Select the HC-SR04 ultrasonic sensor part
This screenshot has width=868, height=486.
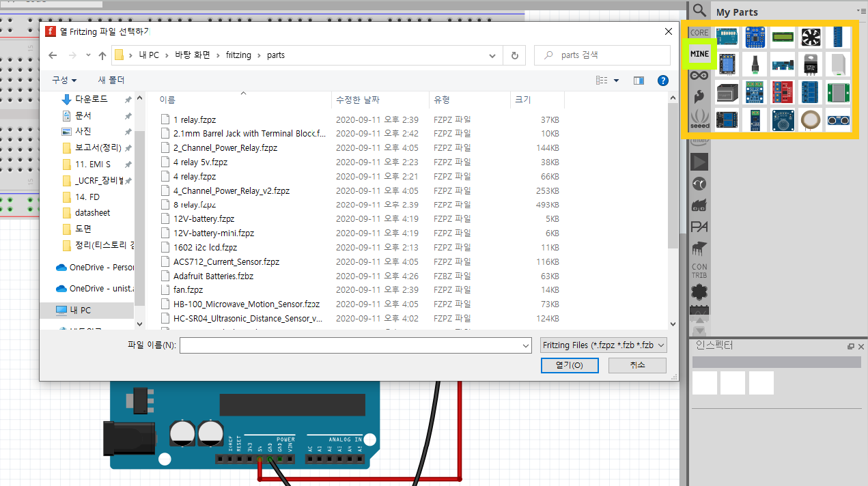[x=839, y=120]
